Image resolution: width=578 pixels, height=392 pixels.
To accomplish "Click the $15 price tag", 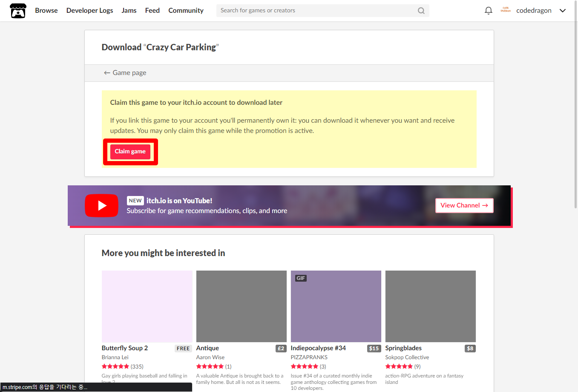I will pyautogui.click(x=374, y=349).
